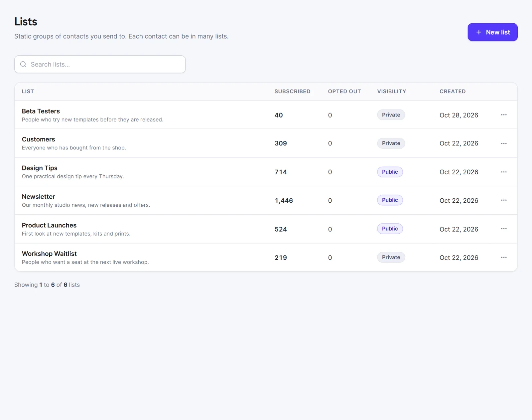The image size is (532, 420).
Task: Open the Workshop Waitlist row three-dot menu
Action: (504, 258)
